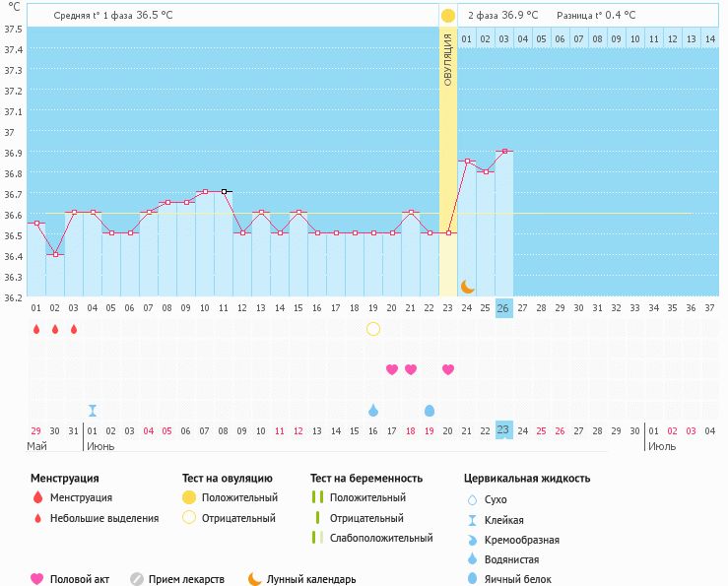The height and width of the screenshot is (586, 728).
Task: Select the sticky cervical fluid icon on day 04
Action: click(93, 411)
